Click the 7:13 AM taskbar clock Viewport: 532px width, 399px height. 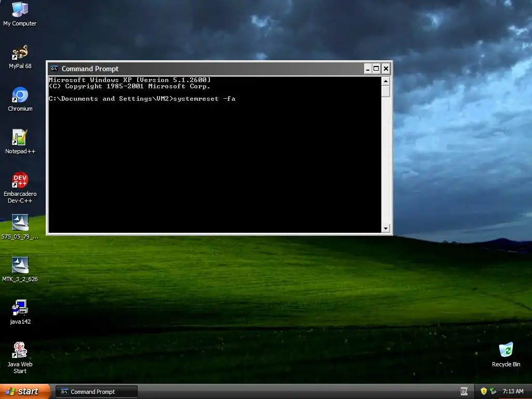(513, 391)
